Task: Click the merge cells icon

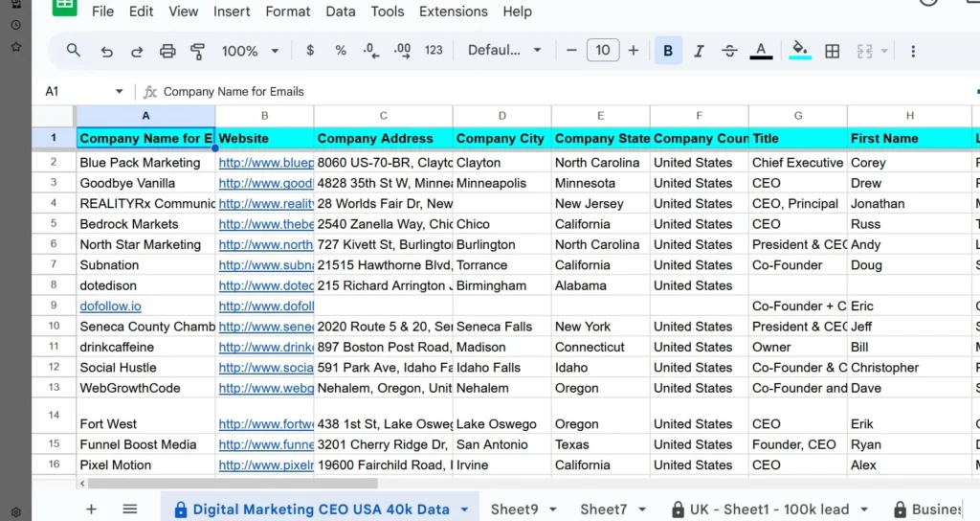Action: point(864,52)
